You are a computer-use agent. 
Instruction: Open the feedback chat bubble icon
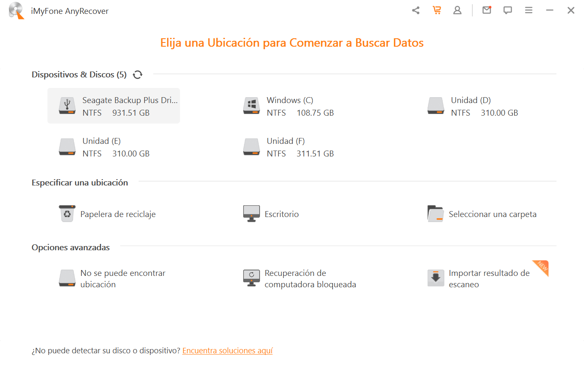(508, 11)
